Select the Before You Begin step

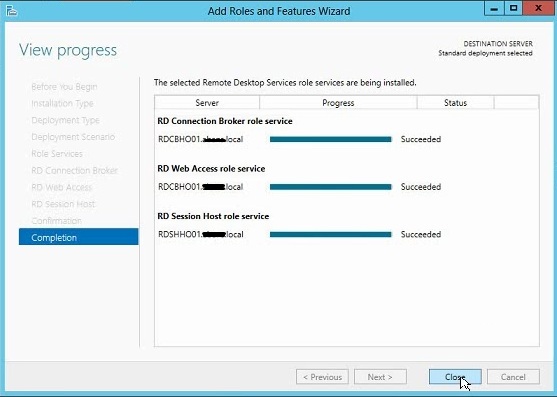(64, 87)
